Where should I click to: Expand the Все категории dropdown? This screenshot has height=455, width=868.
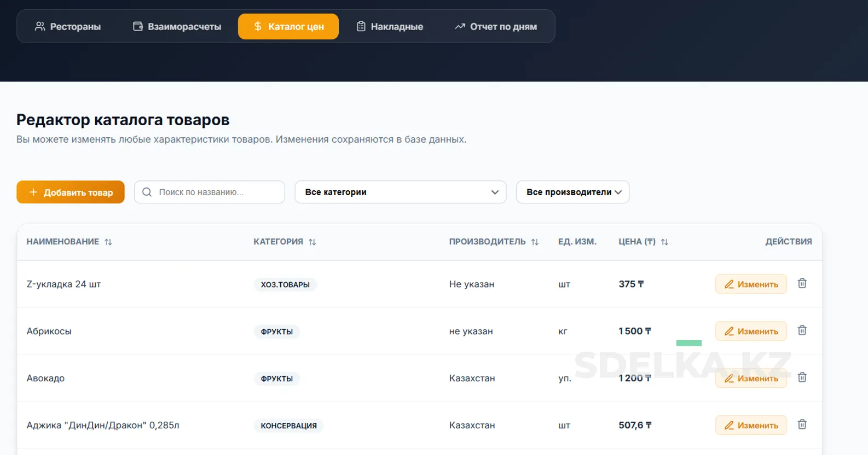coord(401,192)
